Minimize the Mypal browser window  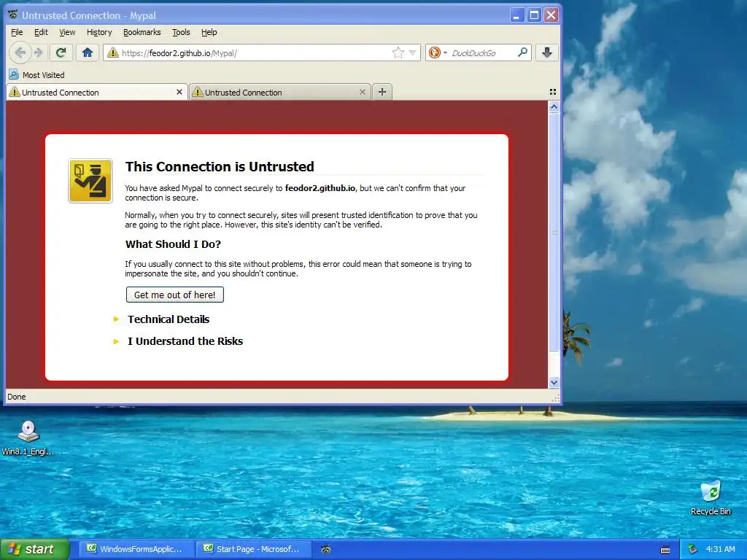pyautogui.click(x=517, y=15)
